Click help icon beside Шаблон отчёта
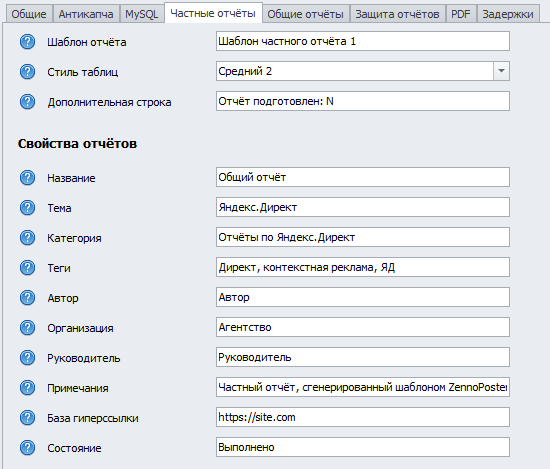The width and height of the screenshot is (550, 469). pyautogui.click(x=27, y=42)
